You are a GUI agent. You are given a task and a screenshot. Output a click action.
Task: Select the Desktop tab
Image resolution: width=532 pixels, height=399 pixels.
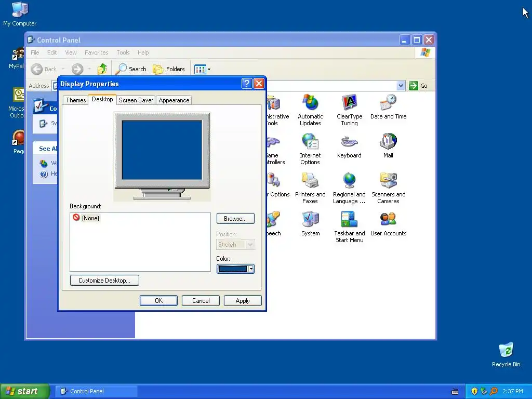pos(102,99)
